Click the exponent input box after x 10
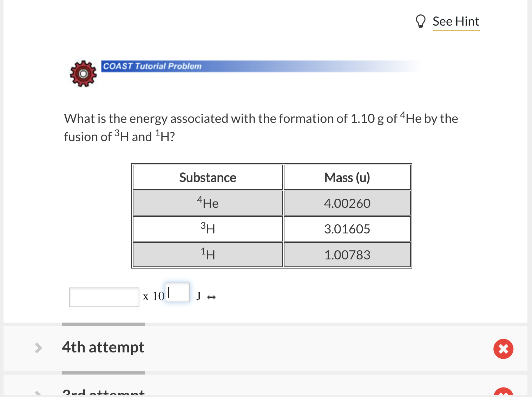The image size is (532, 397). point(177,292)
